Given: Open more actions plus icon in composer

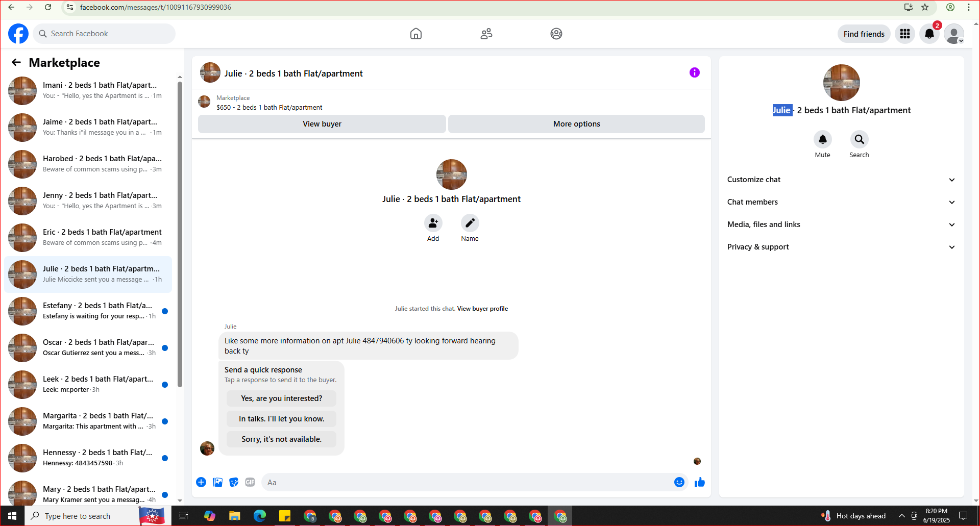Looking at the screenshot, I should point(201,482).
